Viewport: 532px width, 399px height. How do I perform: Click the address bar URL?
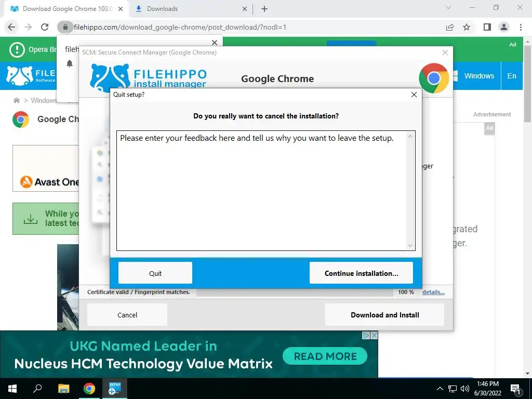coord(180,27)
